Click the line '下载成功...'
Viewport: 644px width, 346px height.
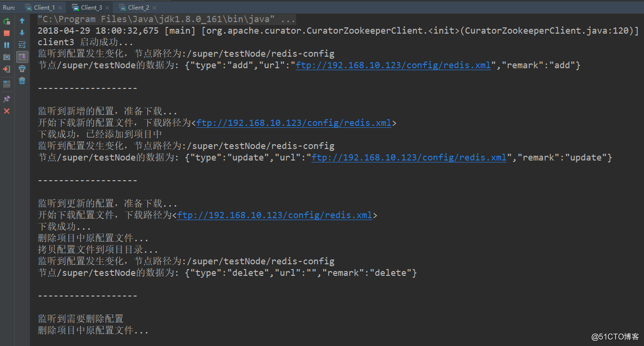click(64, 227)
